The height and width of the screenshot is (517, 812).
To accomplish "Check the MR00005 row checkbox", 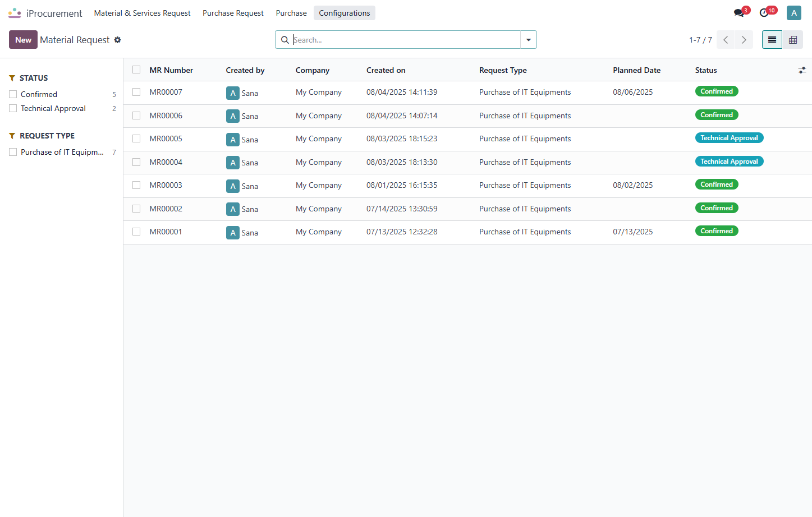I will click(x=136, y=139).
